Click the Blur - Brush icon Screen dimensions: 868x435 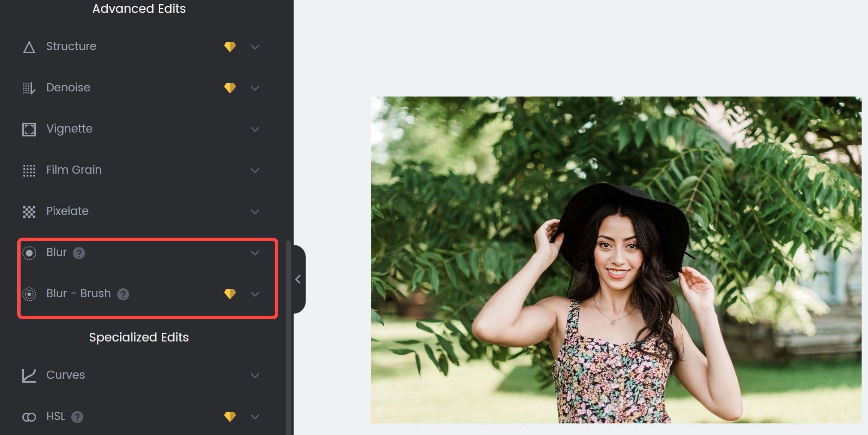(x=29, y=294)
